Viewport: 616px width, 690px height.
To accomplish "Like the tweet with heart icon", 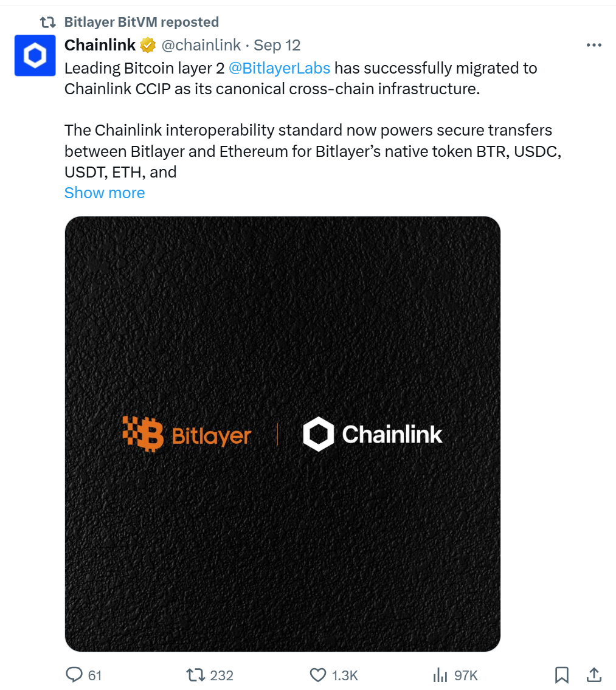I will 318,675.
